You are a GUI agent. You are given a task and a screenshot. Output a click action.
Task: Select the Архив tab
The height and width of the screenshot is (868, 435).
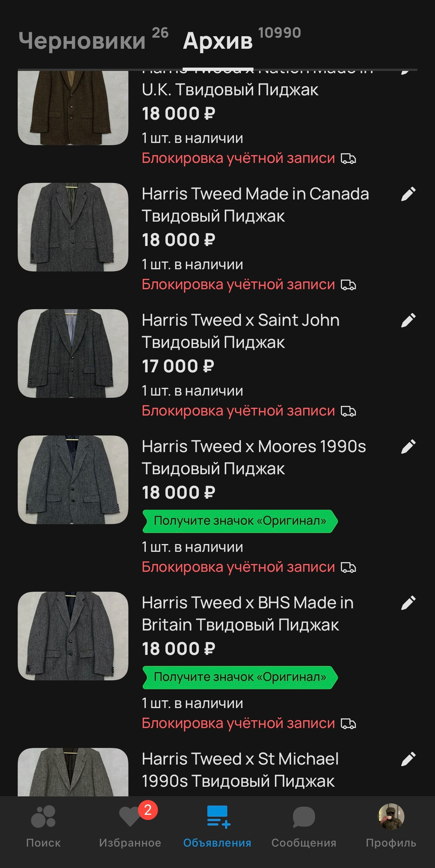[x=218, y=41]
